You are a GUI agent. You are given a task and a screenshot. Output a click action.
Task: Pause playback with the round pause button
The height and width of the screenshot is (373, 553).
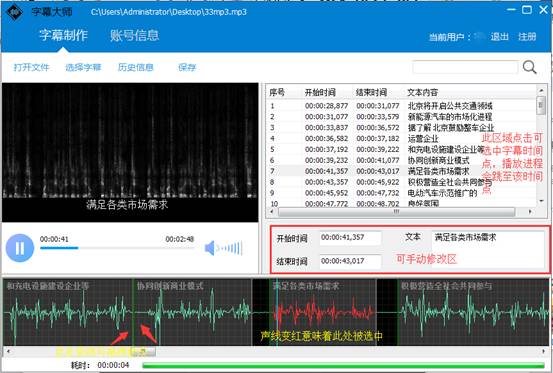tap(20, 248)
